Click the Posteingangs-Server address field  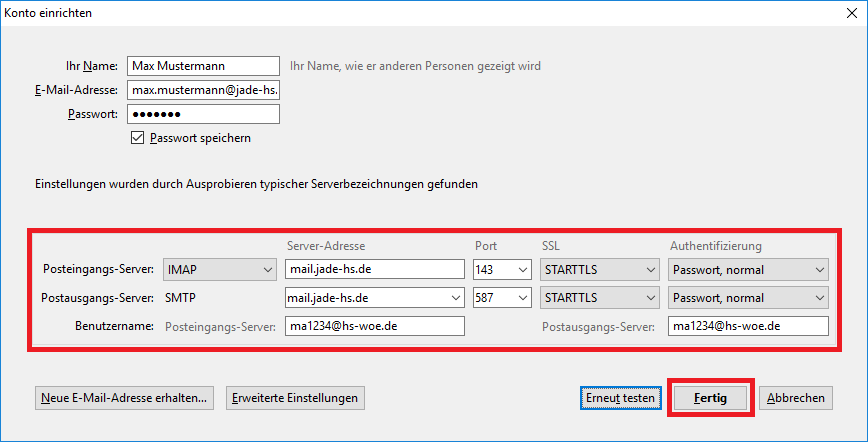coord(375,270)
